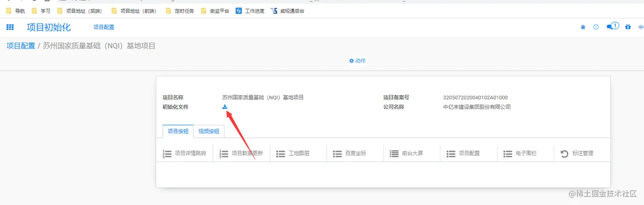Open the conversations chat icon
The height and width of the screenshot is (205, 644).
click(612, 26)
